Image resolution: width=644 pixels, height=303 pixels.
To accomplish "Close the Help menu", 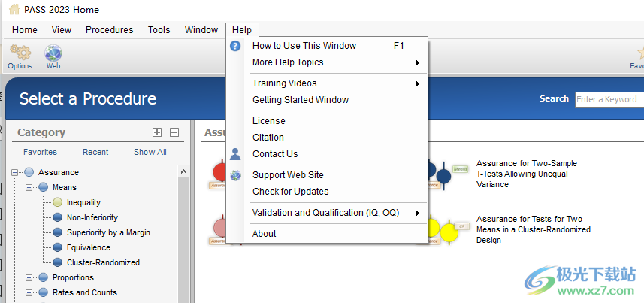I will (x=242, y=30).
